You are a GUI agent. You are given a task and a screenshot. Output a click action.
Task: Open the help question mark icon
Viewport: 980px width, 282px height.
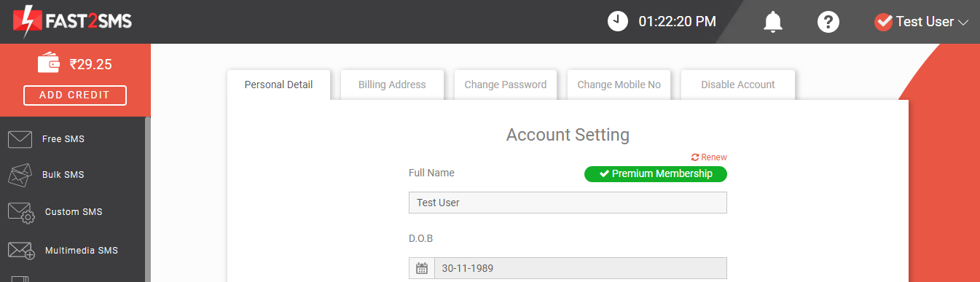(828, 22)
